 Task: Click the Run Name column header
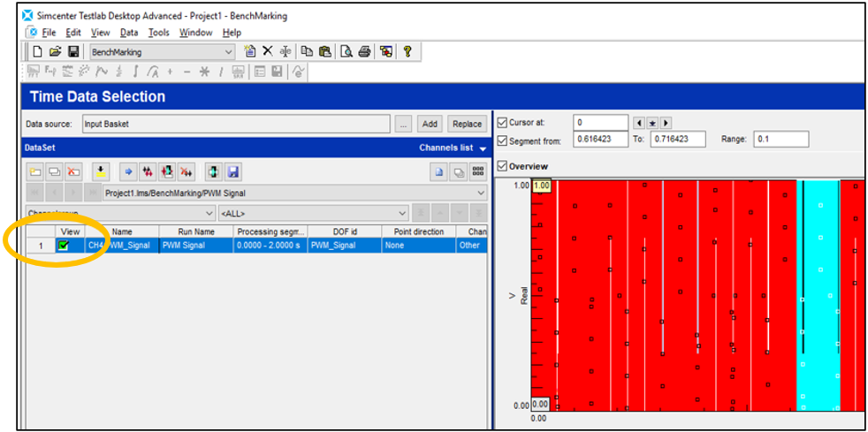[x=196, y=231]
